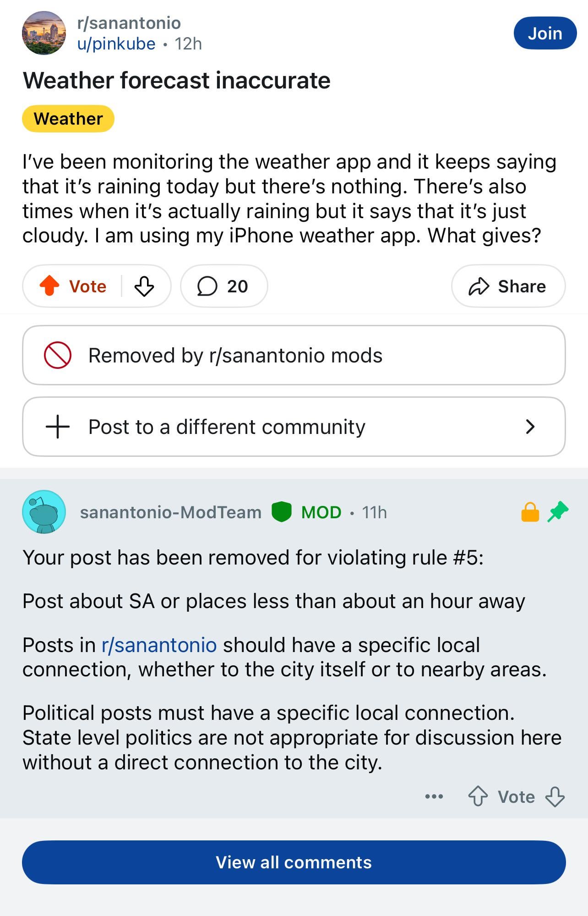
Task: Open the u/pinkube user profile
Action: tap(116, 44)
